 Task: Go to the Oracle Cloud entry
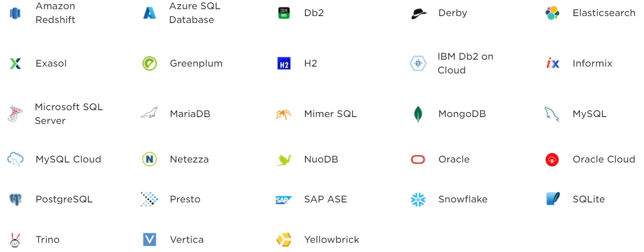[x=604, y=159]
